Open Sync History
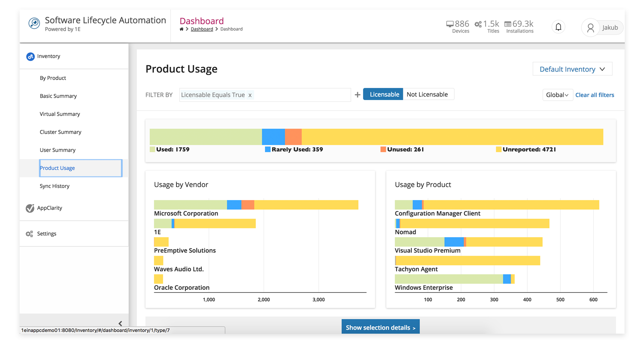Image resolution: width=644 pixels, height=343 pixels. [55, 186]
